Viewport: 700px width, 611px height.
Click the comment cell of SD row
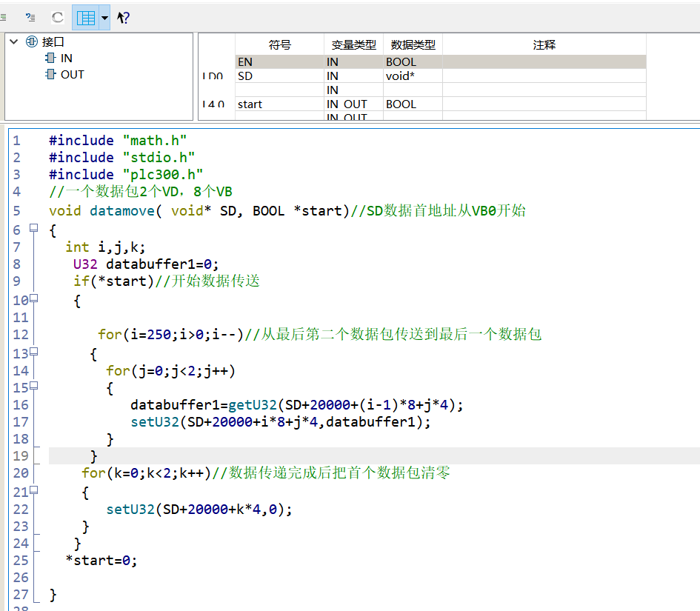pos(544,76)
